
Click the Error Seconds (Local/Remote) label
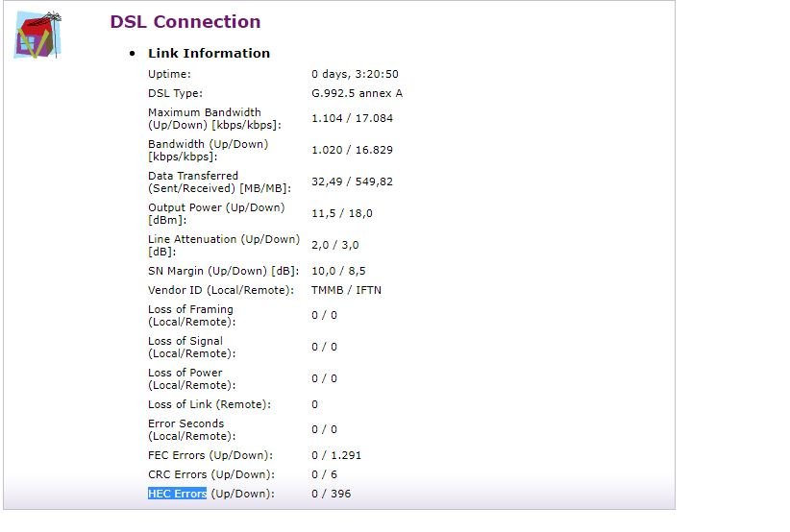coord(192,430)
